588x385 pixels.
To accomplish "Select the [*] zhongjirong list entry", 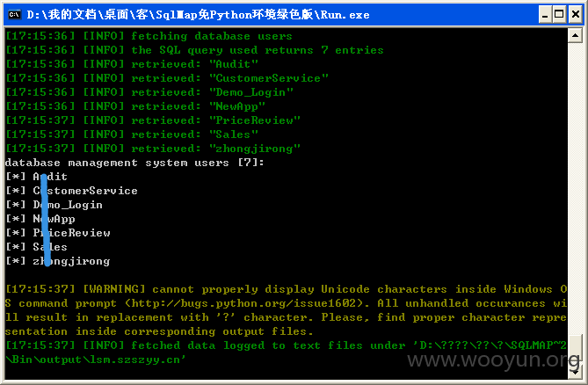I will (58, 261).
